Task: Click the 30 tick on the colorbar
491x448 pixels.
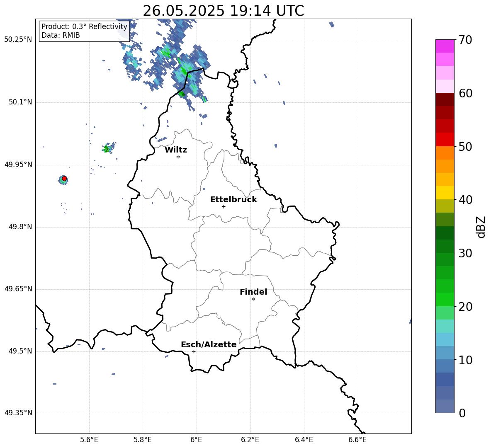Action: [465, 253]
